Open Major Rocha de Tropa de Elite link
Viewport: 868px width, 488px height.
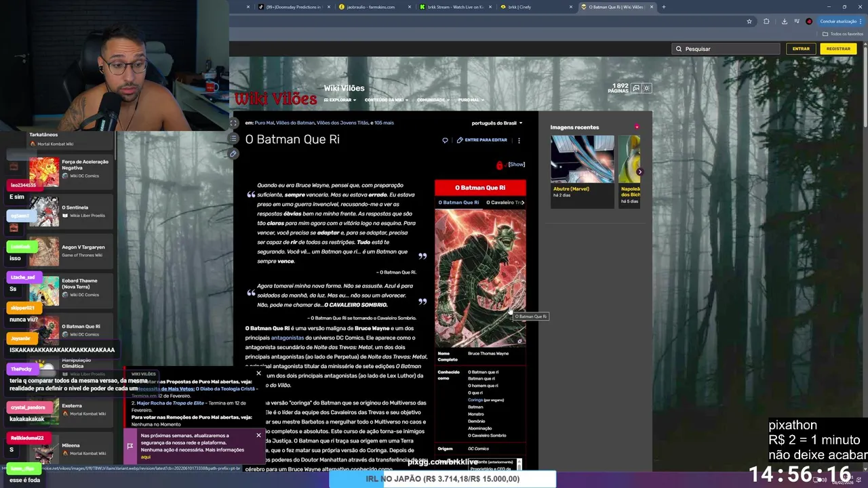point(170,403)
